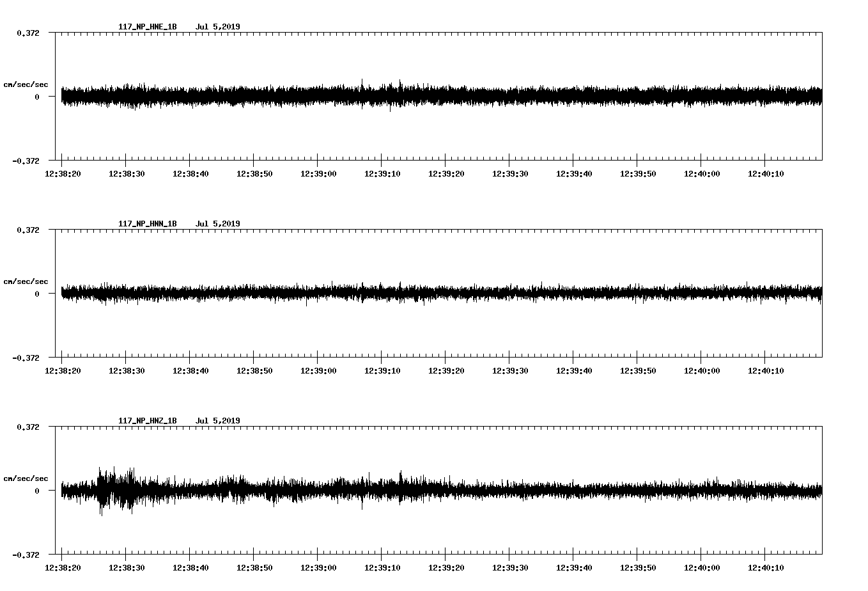
Task: Select the Jul 5,2019 date on HNZ plot
Action: [218, 421]
